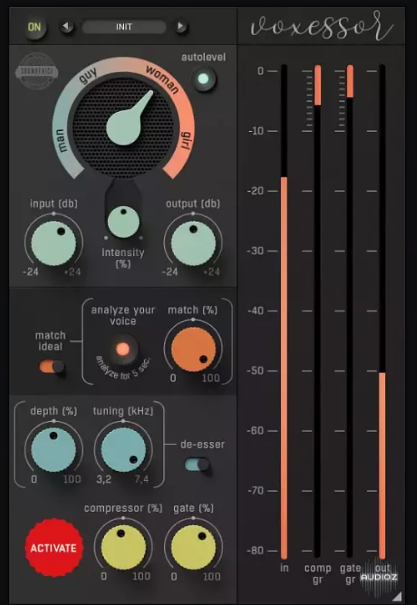The width and height of the screenshot is (417, 605).
Task: Click the window corner grip triangle
Action: pyautogui.click(x=397, y=596)
